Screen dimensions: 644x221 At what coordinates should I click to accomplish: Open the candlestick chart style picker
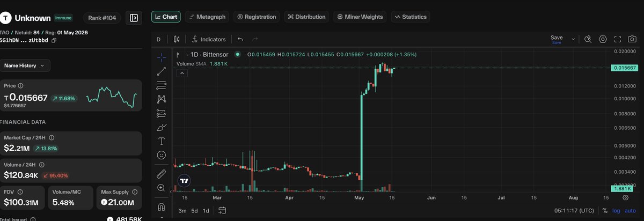pos(177,39)
